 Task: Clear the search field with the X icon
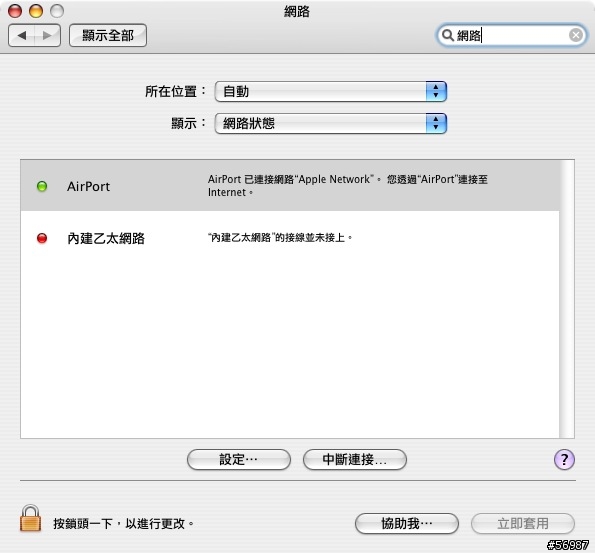coord(576,35)
